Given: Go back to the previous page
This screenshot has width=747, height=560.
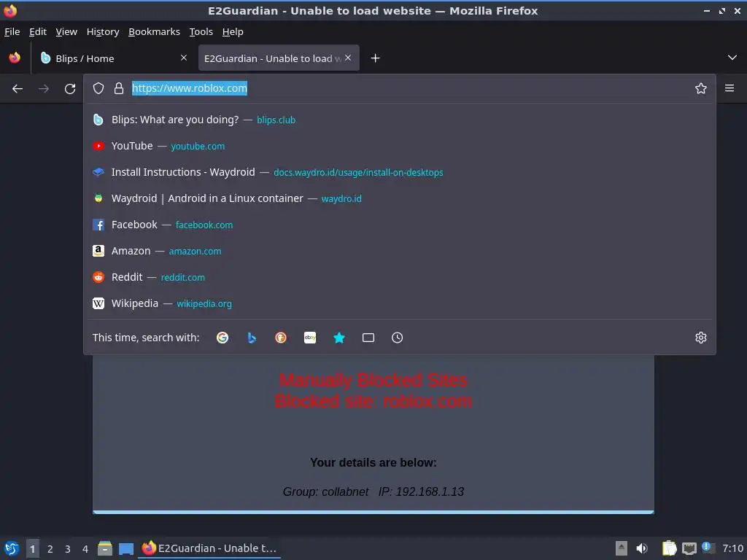Looking at the screenshot, I should [18, 88].
